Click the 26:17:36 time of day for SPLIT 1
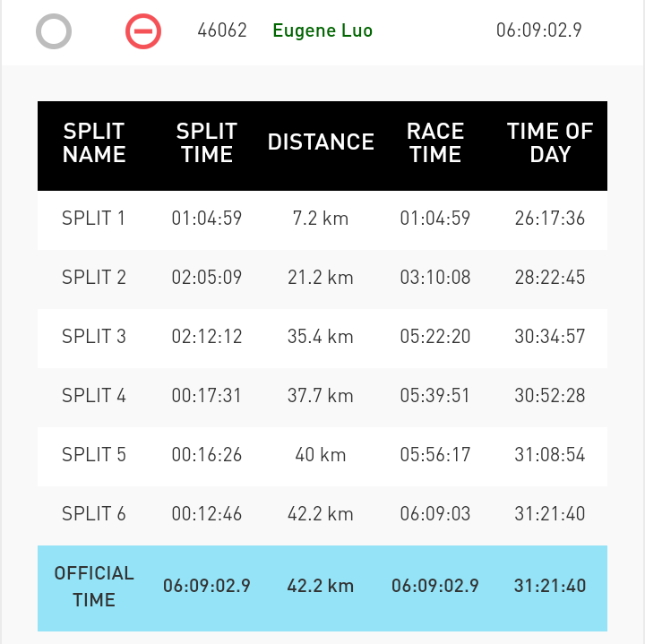This screenshot has width=645, height=644. (x=550, y=219)
